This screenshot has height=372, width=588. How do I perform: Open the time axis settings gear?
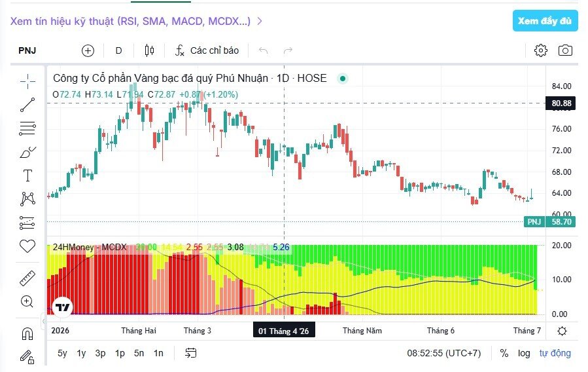562,331
